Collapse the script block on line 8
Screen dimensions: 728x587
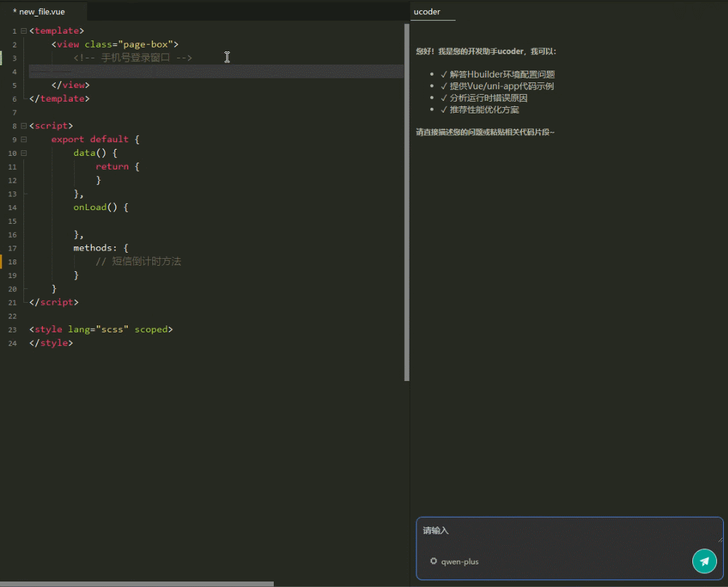23,126
